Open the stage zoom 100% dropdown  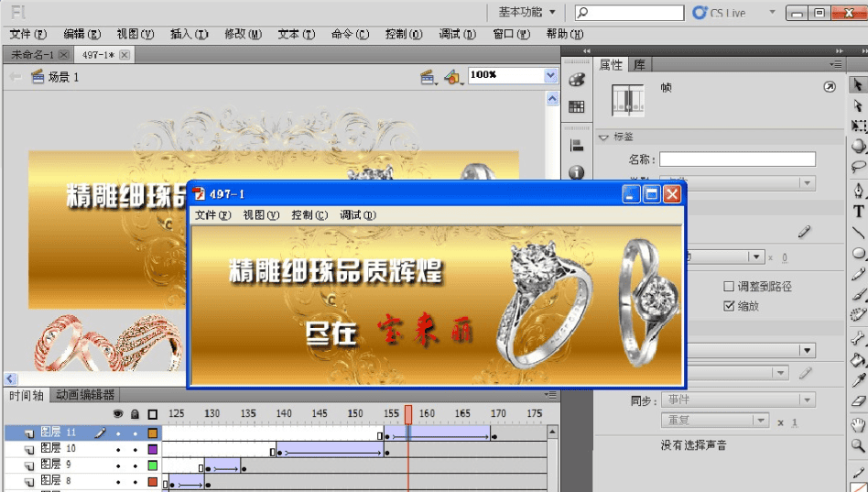(550, 76)
